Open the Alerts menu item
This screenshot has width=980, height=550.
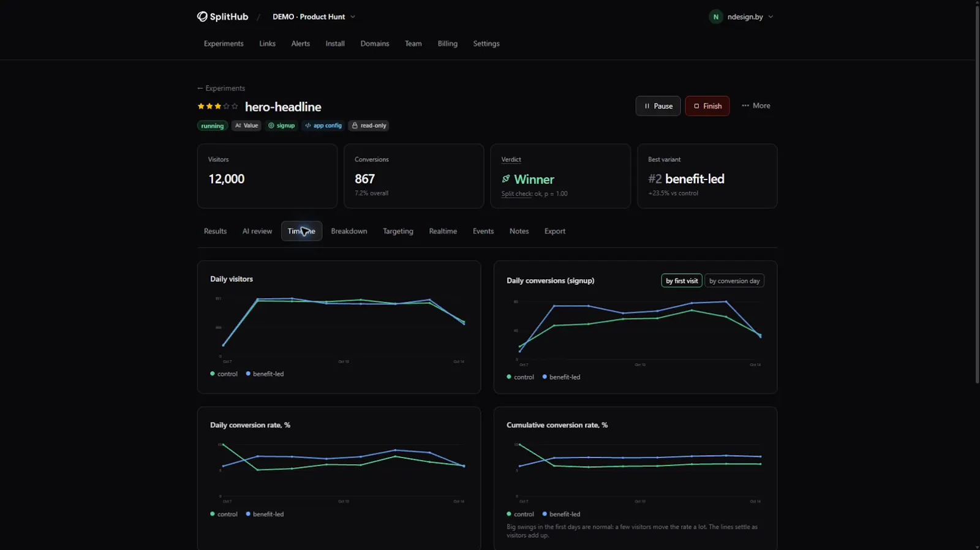point(300,43)
